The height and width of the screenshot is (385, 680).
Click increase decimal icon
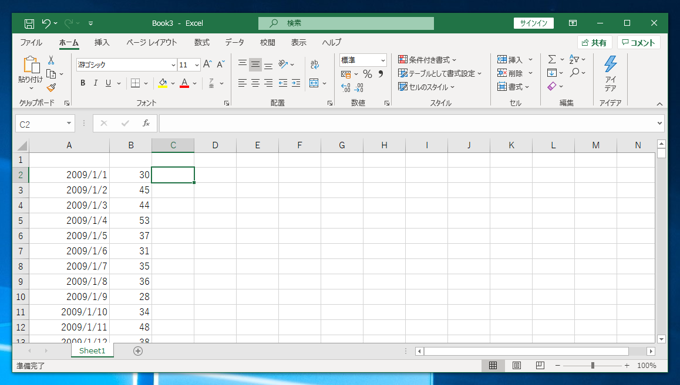(346, 88)
